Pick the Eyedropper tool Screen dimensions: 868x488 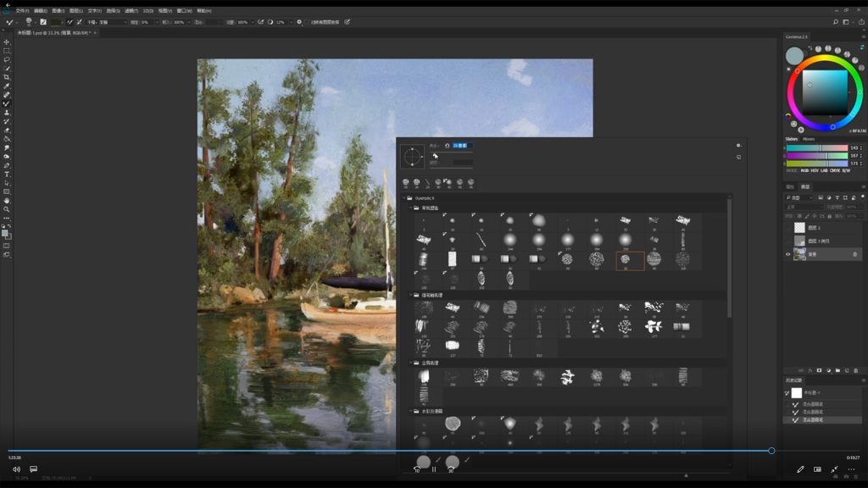7,86
